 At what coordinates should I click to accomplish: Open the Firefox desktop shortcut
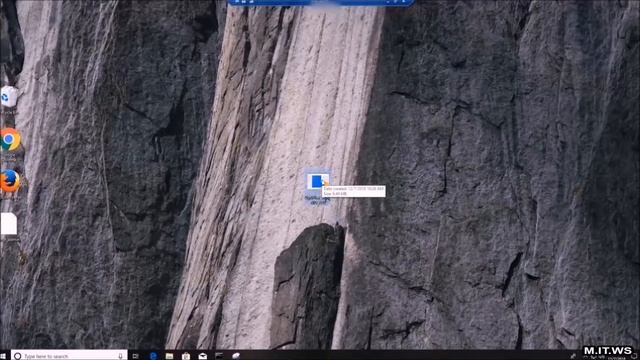(10, 181)
